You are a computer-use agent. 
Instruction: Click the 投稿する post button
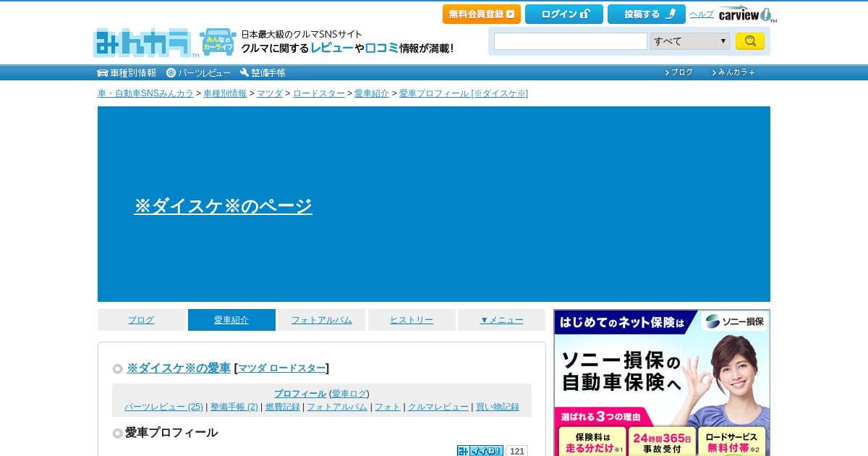click(647, 14)
